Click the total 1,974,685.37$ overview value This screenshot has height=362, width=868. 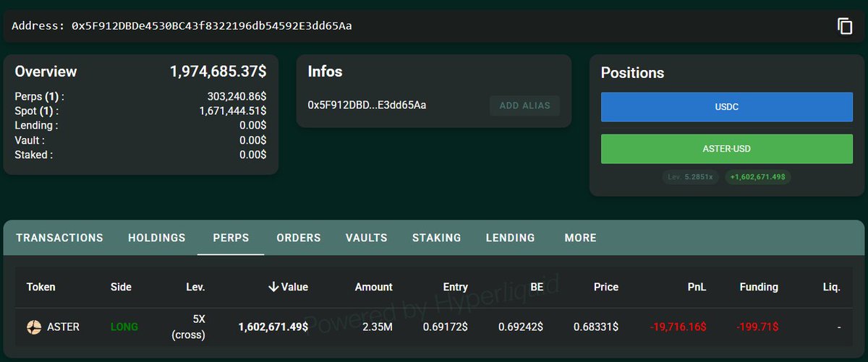pyautogui.click(x=218, y=72)
